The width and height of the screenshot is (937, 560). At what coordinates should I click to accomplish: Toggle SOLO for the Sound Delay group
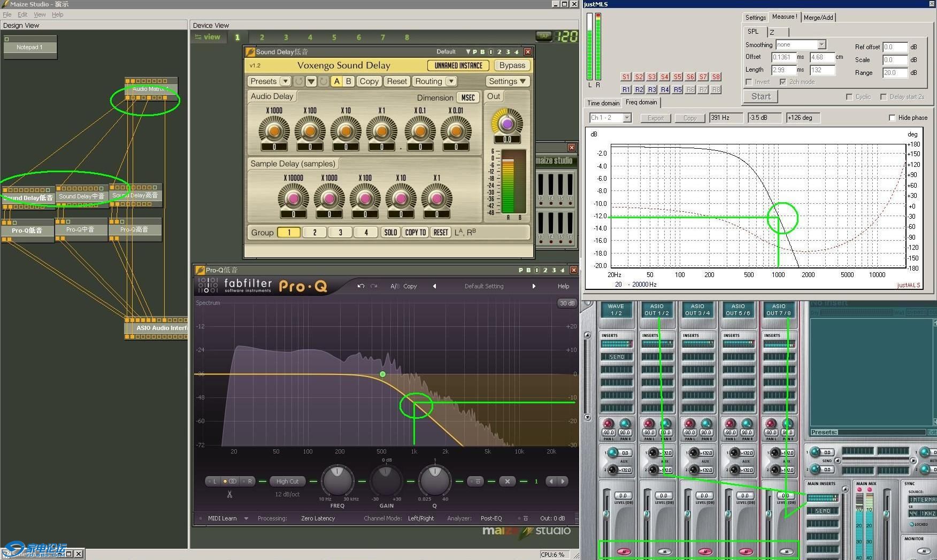click(390, 232)
